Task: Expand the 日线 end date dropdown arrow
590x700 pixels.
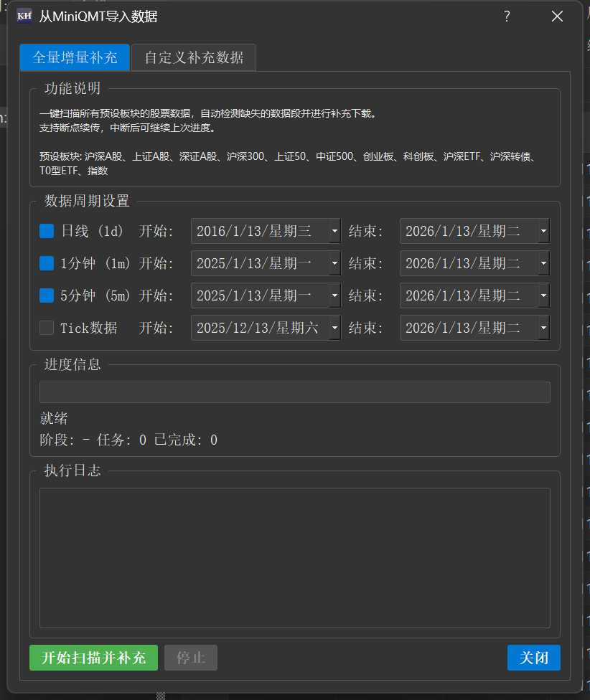Action: coord(543,231)
